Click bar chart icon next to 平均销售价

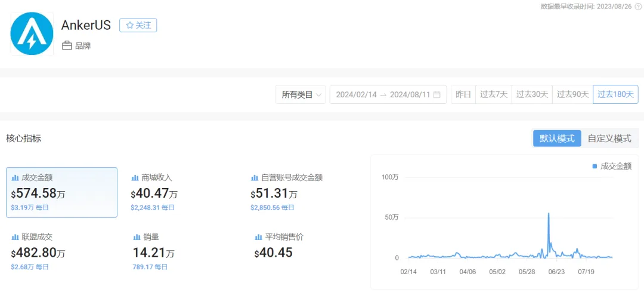point(258,237)
